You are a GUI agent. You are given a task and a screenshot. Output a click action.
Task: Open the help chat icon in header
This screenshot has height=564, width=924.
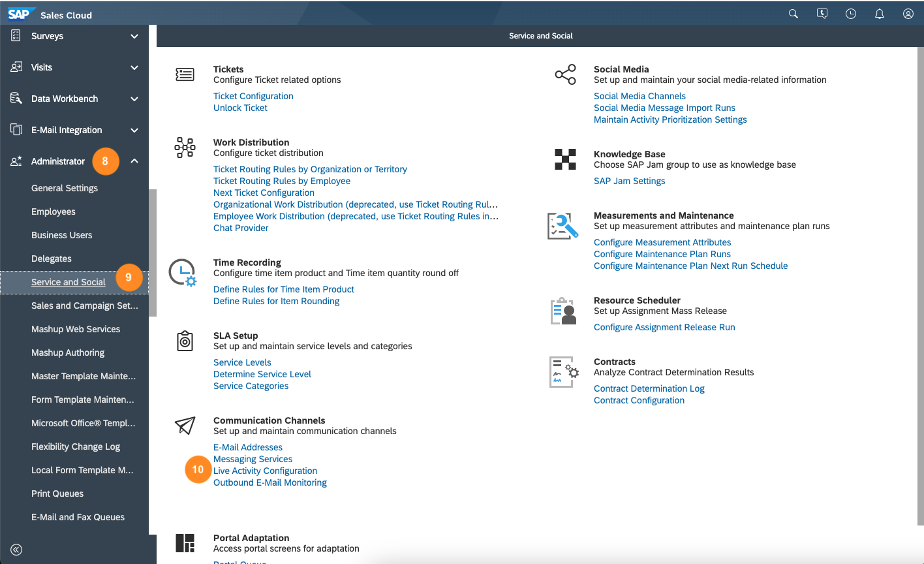(x=822, y=14)
